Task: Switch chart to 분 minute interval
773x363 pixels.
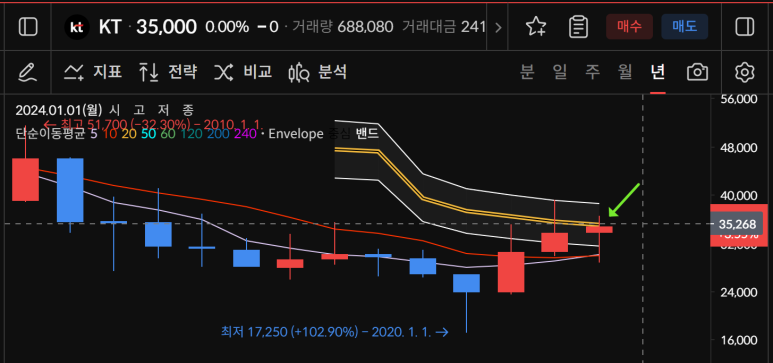Action: coord(527,73)
